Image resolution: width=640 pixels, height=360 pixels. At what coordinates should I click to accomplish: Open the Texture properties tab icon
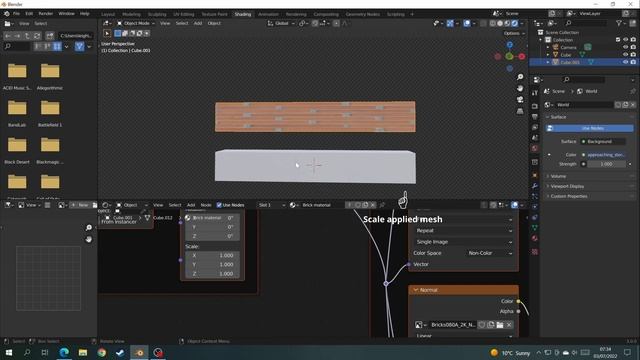pyautogui.click(x=535, y=251)
